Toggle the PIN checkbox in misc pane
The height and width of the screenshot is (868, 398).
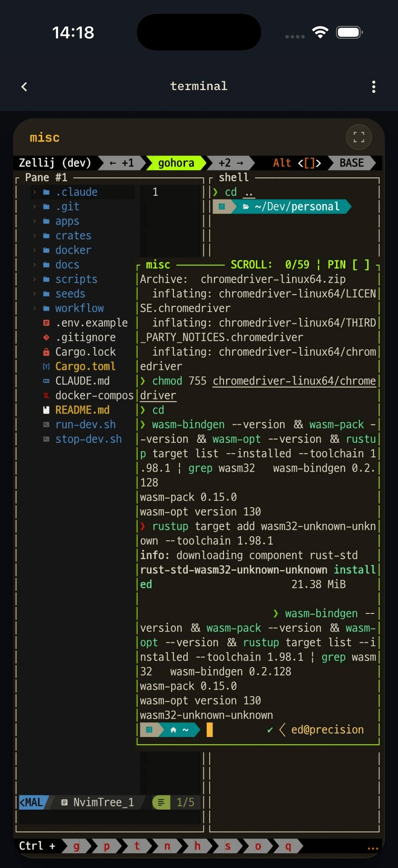pos(361,265)
